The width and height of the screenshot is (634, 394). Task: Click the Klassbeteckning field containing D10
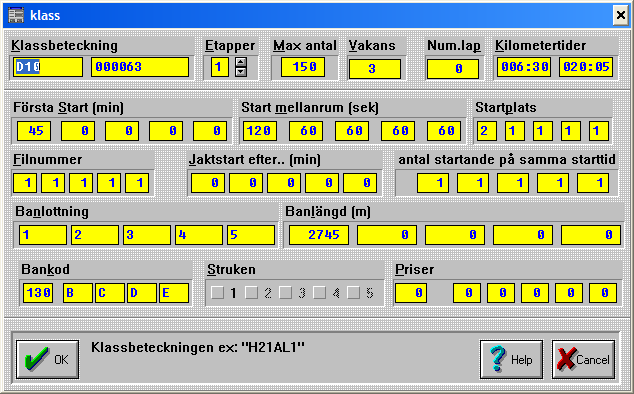click(x=48, y=67)
